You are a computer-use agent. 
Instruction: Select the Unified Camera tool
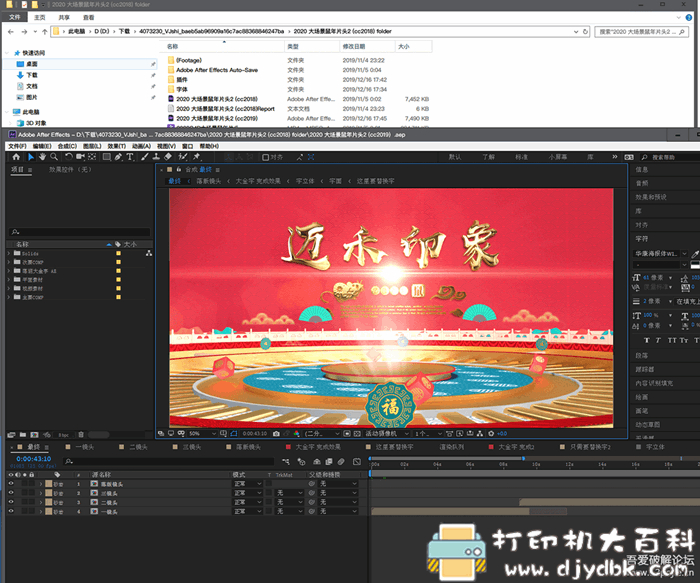[x=80, y=157]
